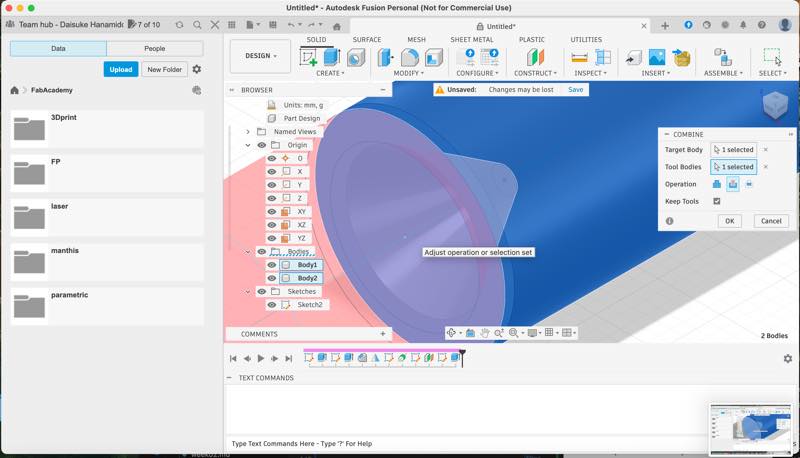Select the Hole tool in Create
Screen dimensions: 800x458
click(356, 57)
